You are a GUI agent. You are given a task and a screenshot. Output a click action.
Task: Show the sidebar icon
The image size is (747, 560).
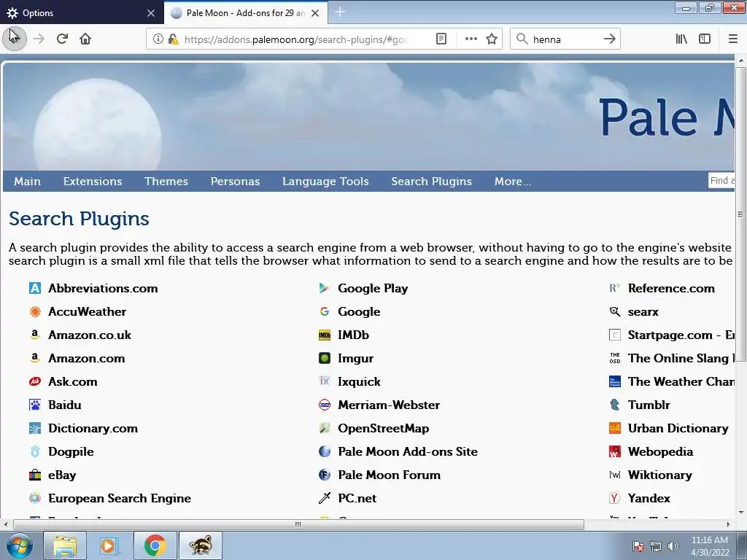tap(705, 39)
